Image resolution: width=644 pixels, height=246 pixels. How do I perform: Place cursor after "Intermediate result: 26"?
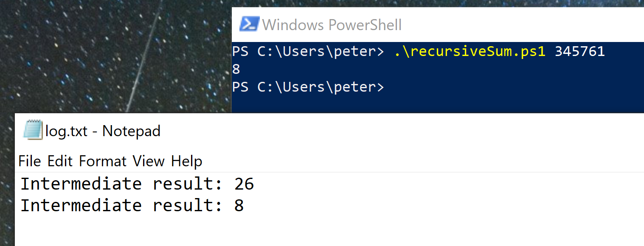255,184
